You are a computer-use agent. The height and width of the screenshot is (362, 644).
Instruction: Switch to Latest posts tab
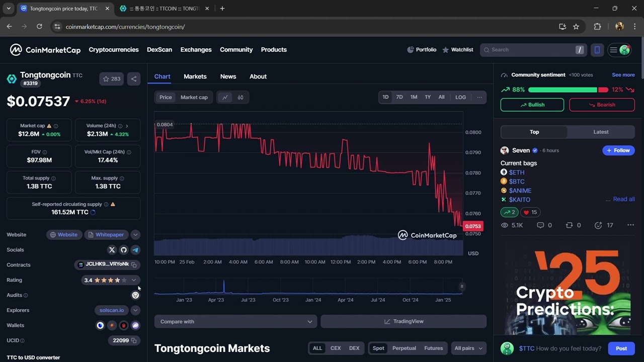pyautogui.click(x=601, y=132)
